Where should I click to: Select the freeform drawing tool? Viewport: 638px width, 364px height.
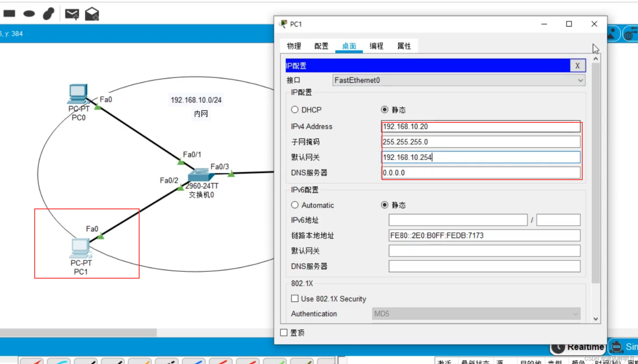point(49,13)
